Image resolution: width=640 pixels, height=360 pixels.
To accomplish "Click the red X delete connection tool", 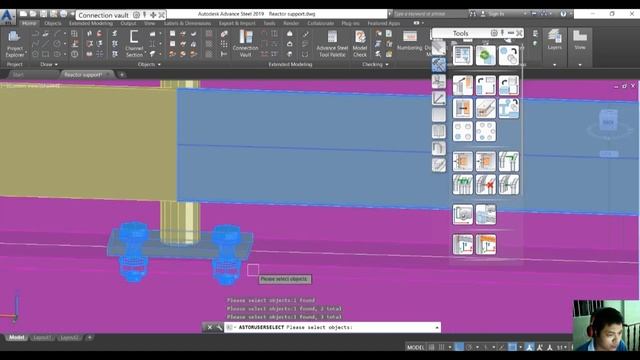I will coord(486,184).
